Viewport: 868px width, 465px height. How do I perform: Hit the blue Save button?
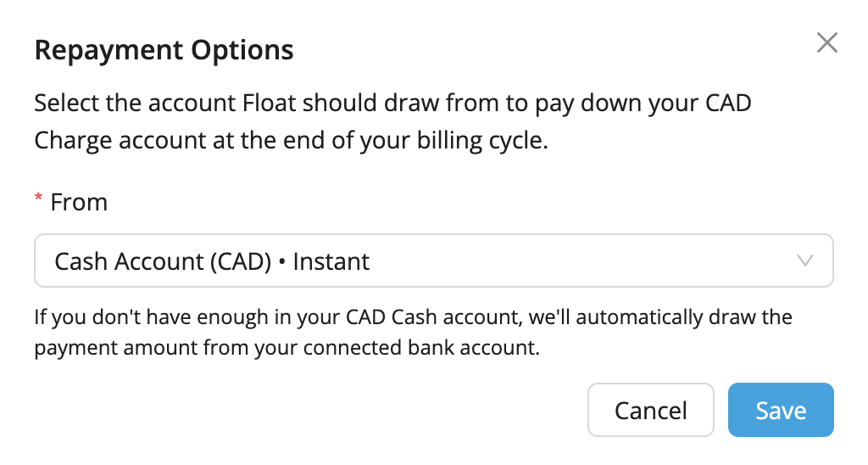pos(781,410)
